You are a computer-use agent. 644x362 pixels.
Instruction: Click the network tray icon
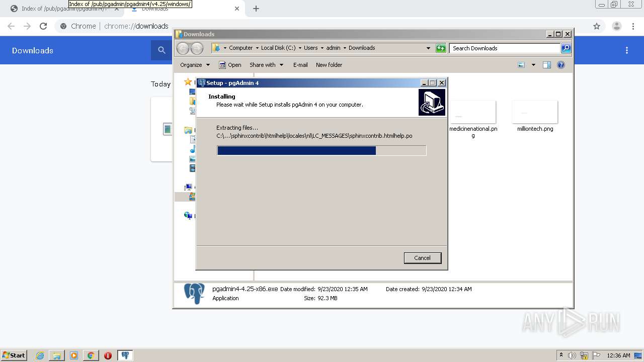coord(584,355)
